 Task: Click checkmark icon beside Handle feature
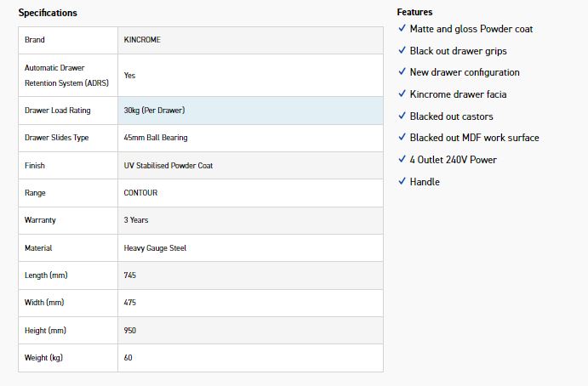pyautogui.click(x=402, y=181)
